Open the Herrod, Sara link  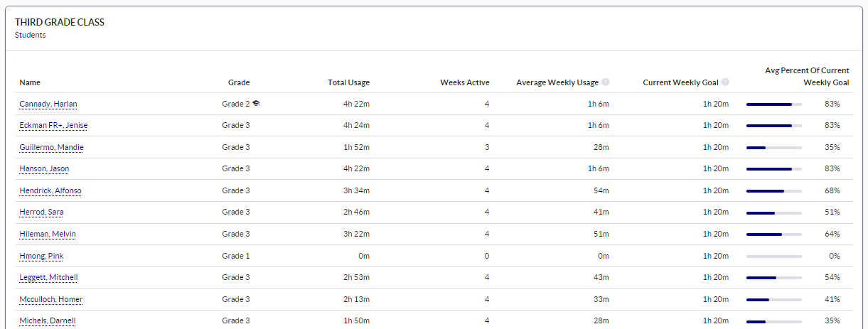click(42, 212)
